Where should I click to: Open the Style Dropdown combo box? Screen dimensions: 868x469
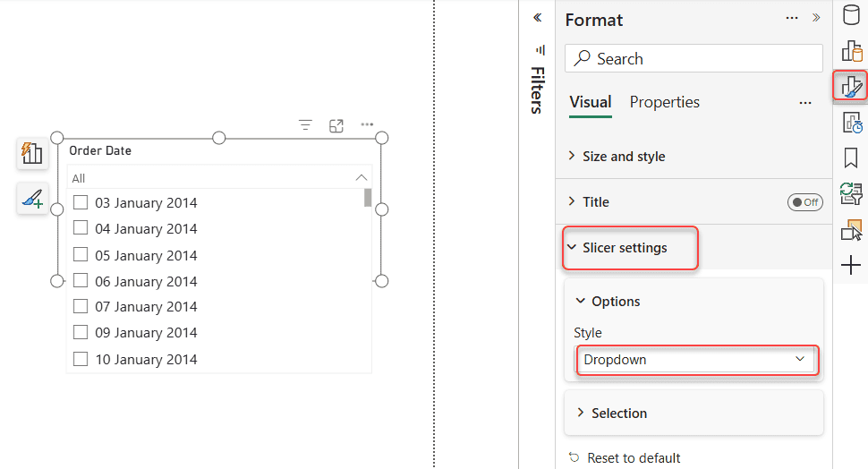[x=694, y=360]
